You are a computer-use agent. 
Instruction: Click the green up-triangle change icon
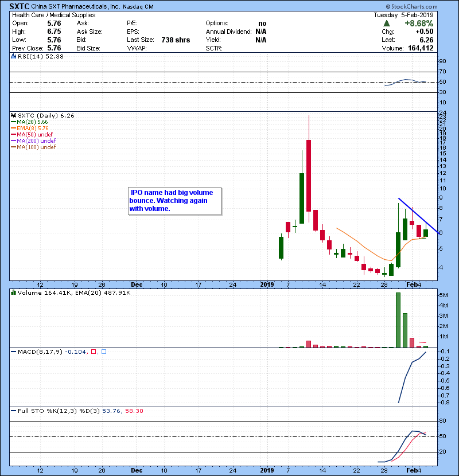[x=386, y=24]
